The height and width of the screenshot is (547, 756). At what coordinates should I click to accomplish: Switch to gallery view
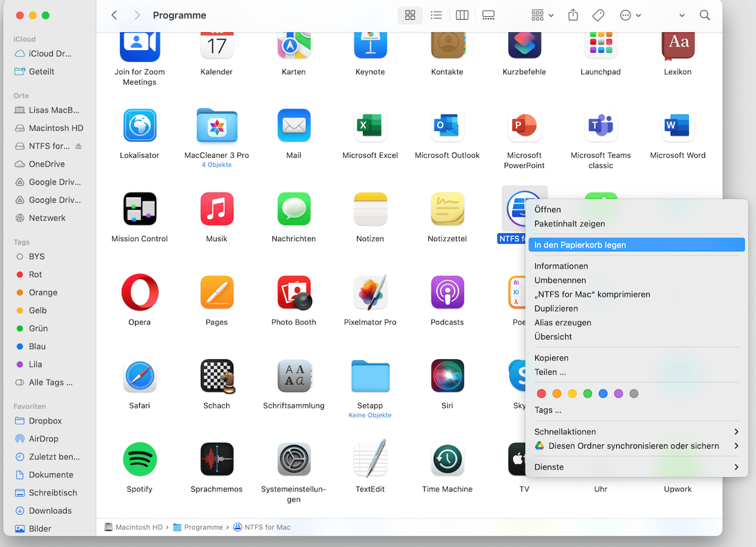click(x=488, y=16)
